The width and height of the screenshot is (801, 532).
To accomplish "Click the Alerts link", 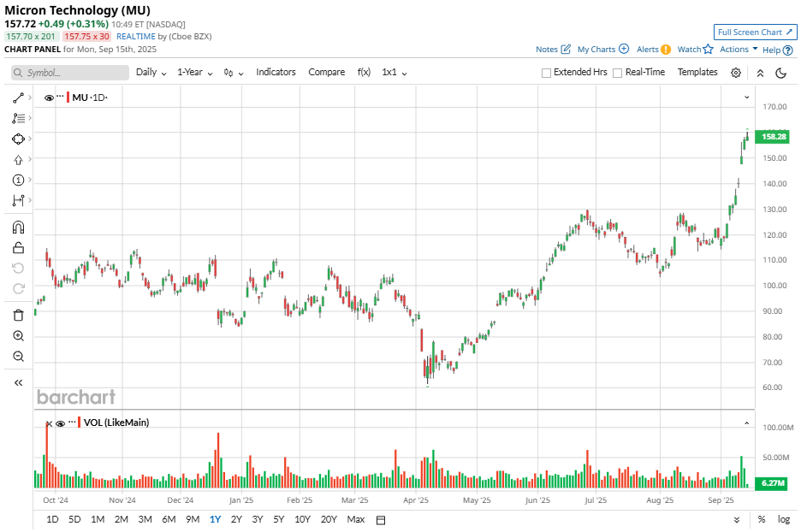I will tap(647, 50).
